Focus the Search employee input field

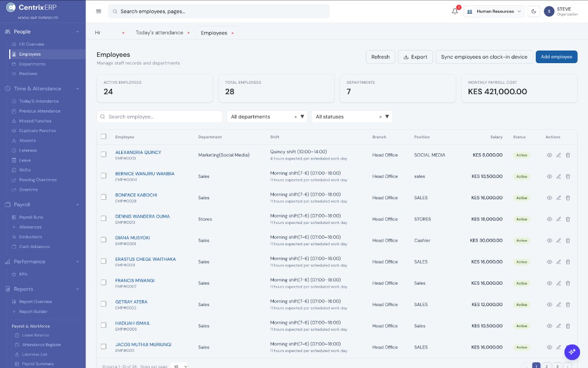[x=160, y=117]
